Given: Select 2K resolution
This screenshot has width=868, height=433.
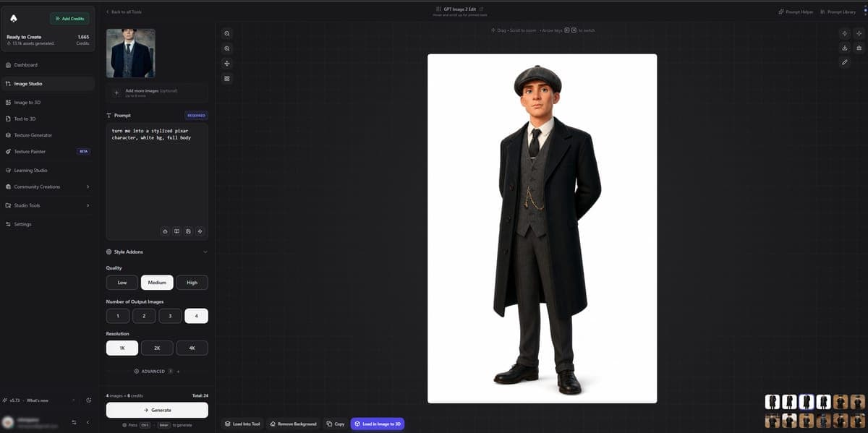Looking at the screenshot, I should 157,348.
